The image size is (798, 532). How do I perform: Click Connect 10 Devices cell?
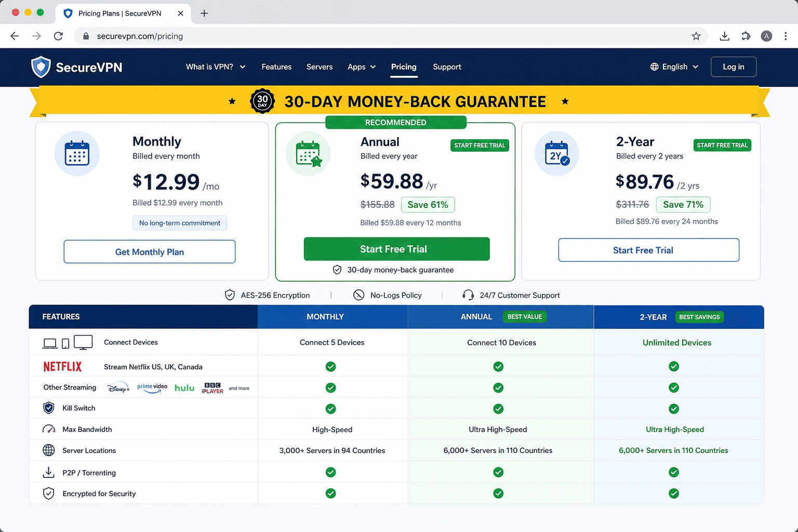click(501, 342)
